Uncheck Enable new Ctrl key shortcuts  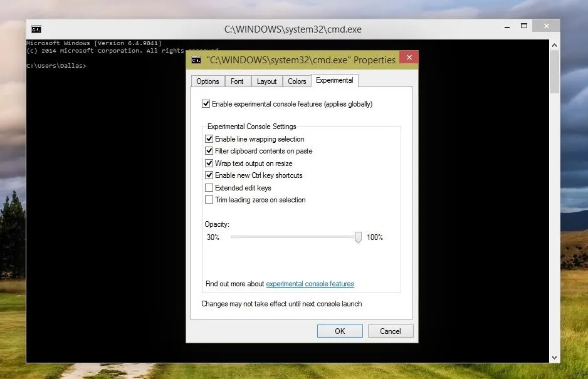(x=209, y=175)
